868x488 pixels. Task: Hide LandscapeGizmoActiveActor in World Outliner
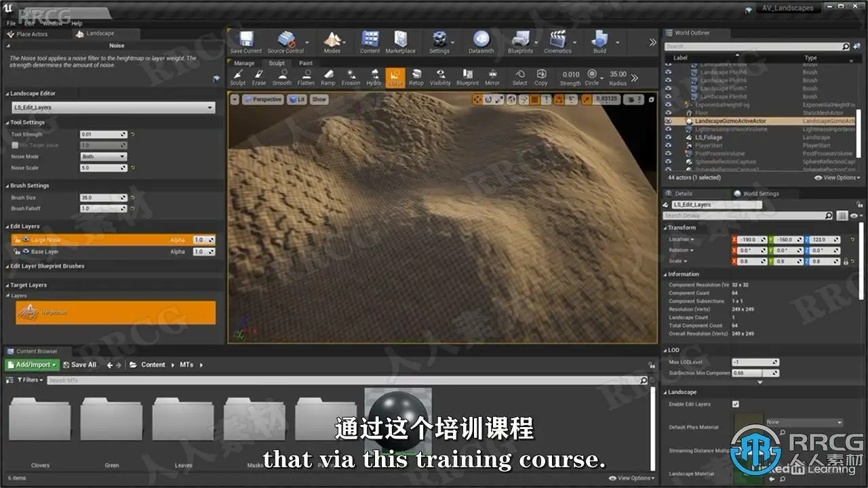tap(669, 121)
